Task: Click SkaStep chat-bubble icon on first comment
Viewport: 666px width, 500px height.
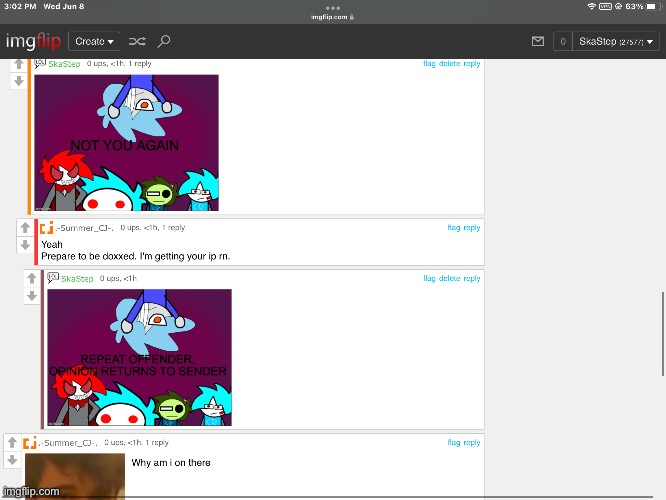Action: pos(40,63)
